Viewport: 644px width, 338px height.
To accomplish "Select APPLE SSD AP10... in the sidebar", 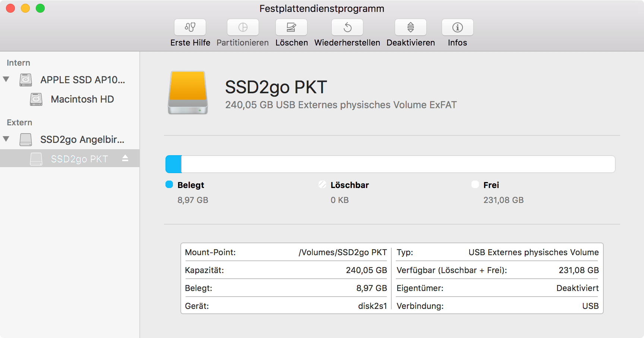I will pyautogui.click(x=70, y=80).
